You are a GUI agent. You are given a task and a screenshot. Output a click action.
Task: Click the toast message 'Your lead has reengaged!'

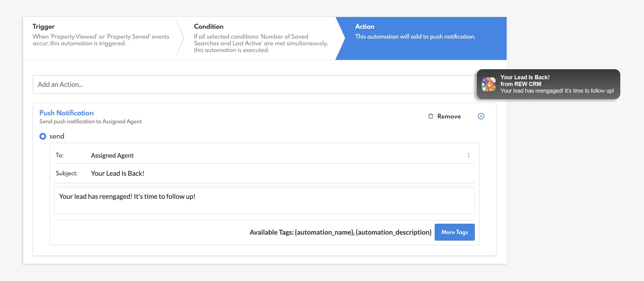[557, 91]
